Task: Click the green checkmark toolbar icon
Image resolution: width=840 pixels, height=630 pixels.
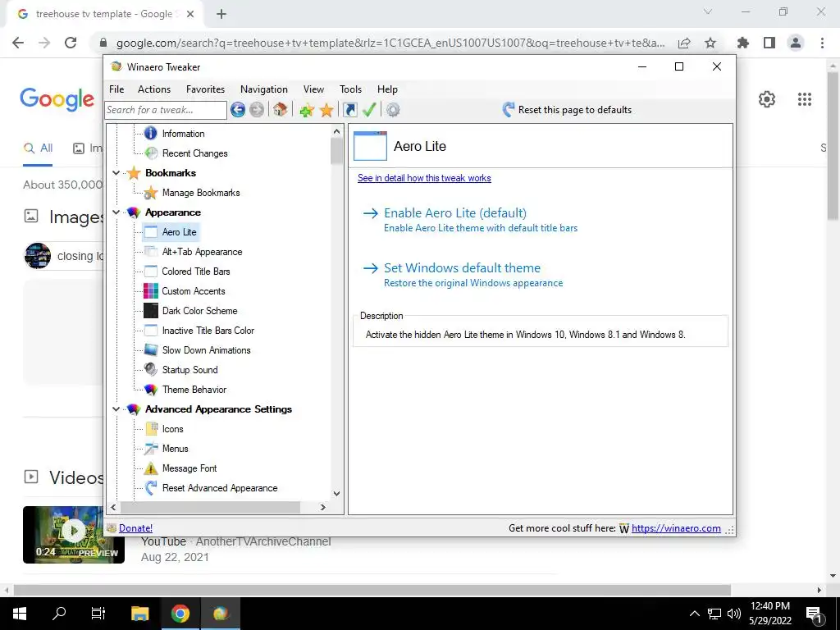Action: tap(368, 110)
